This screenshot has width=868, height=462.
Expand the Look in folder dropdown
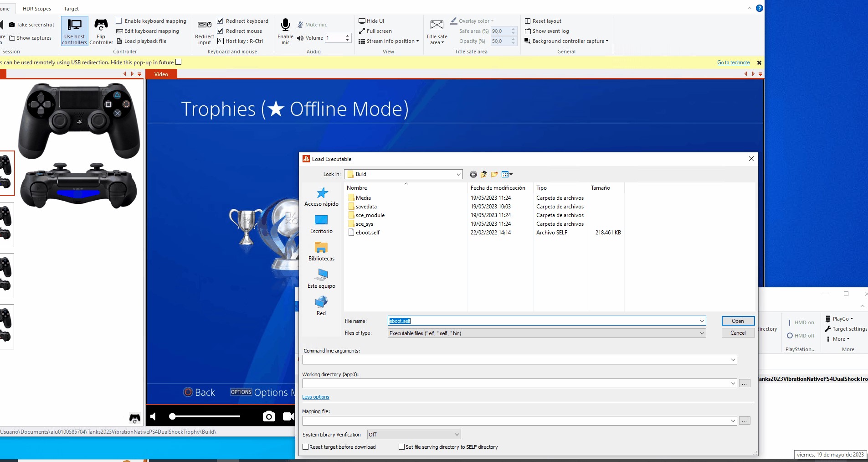point(458,174)
